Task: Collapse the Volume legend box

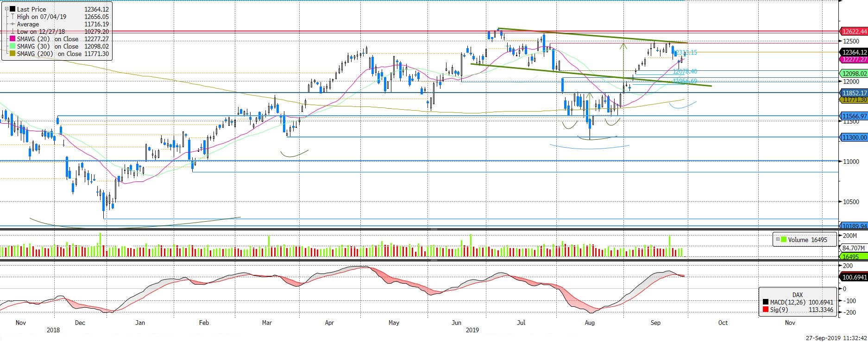Action: click(x=778, y=239)
